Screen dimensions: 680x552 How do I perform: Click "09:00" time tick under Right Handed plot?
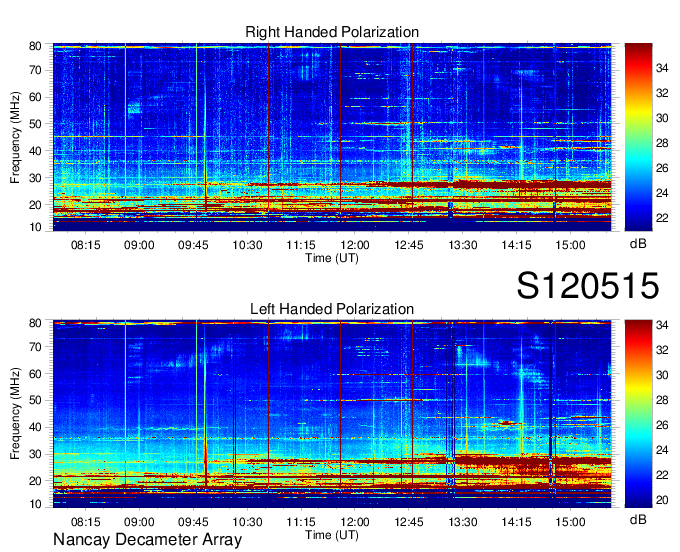[x=139, y=245]
